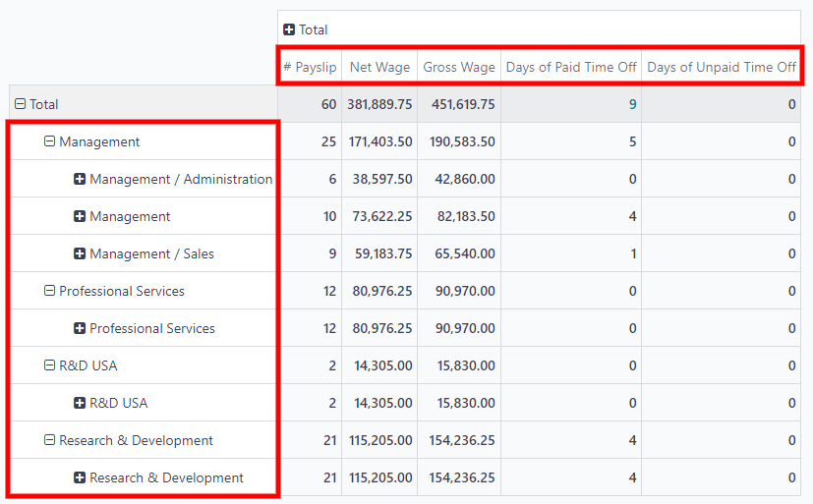
Task: Click plus icon beside Professional Services sub-row
Action: click(x=80, y=328)
